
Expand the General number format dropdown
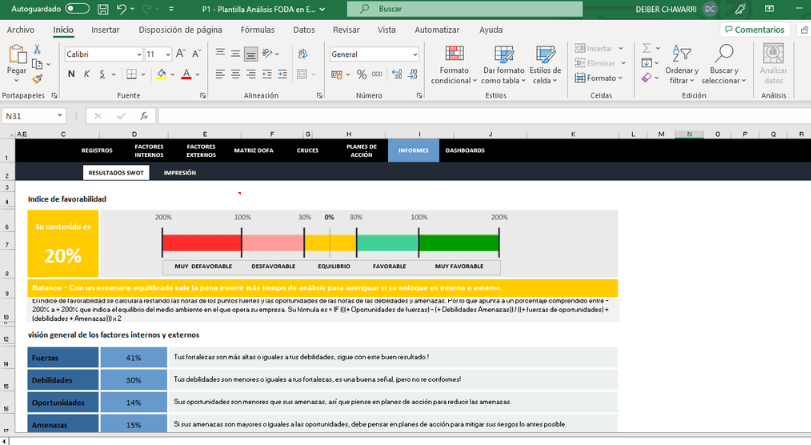pyautogui.click(x=415, y=54)
